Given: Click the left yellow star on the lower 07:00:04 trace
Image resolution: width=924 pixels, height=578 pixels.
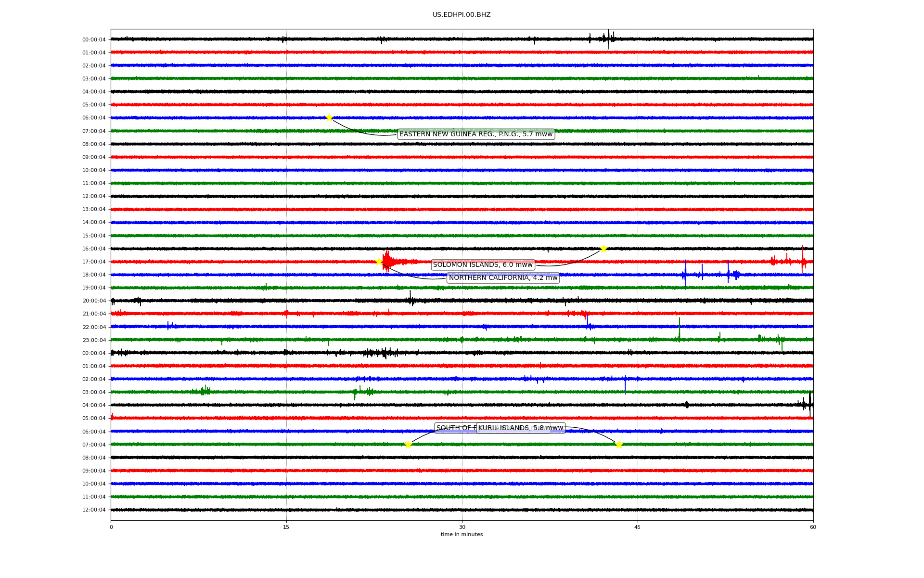Looking at the screenshot, I should tap(408, 445).
